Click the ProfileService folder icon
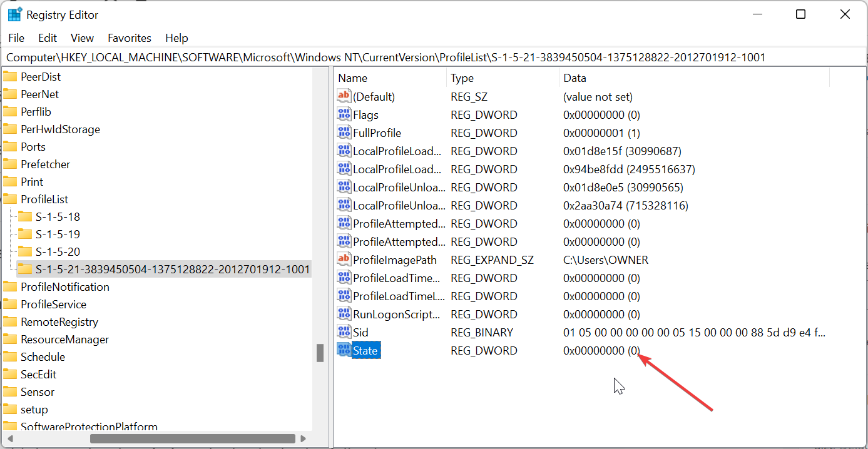The width and height of the screenshot is (868, 449). [x=10, y=305]
